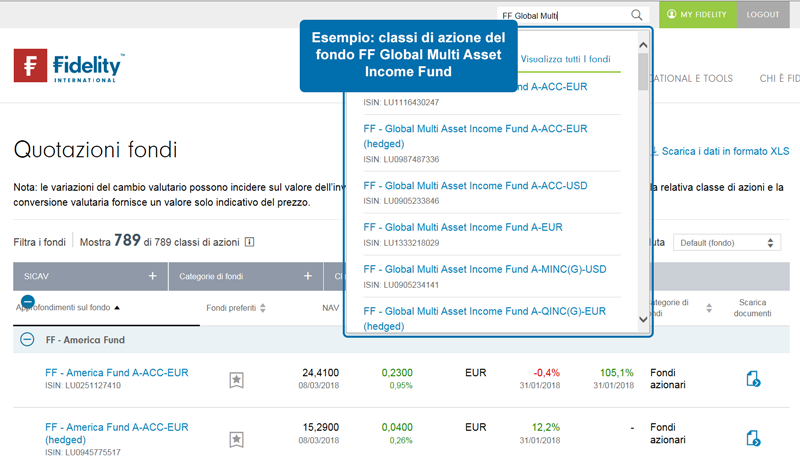Image resolution: width=800 pixels, height=470 pixels.
Task: Expand the SICAV filter panel
Action: [x=153, y=275]
